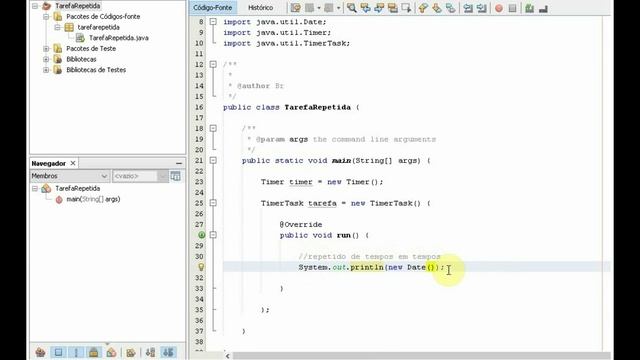Toggle Fully Qualified Names filter icon
This screenshot has width=640, height=360.
pyautogui.click(x=131, y=352)
